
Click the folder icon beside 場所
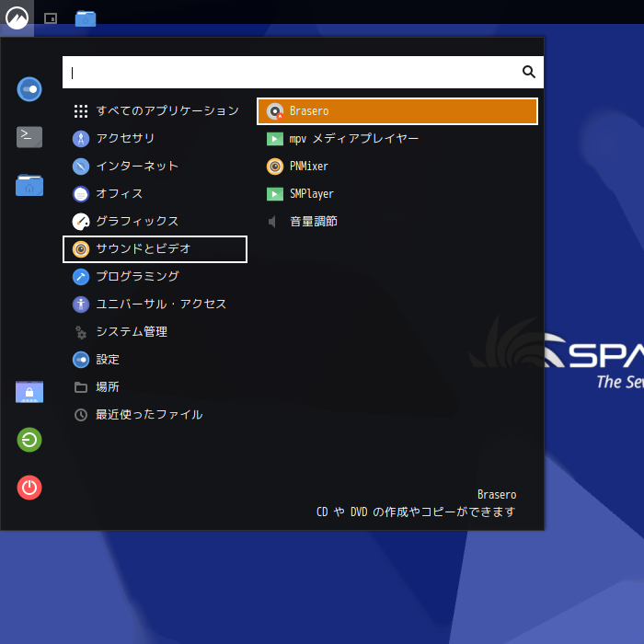click(81, 387)
